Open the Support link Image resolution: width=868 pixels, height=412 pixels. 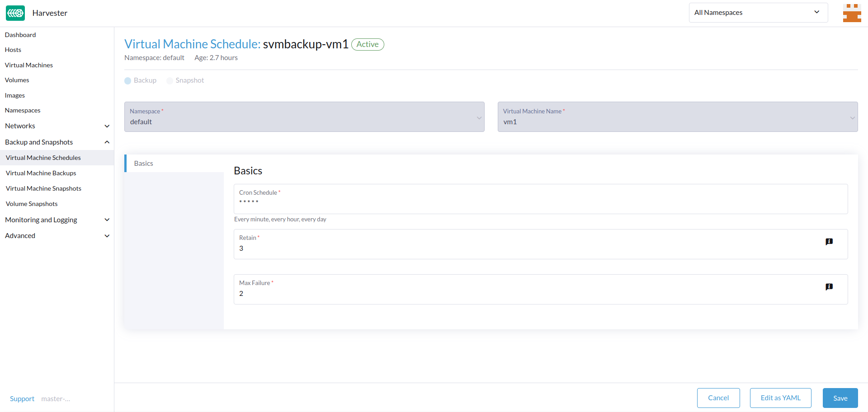click(x=22, y=399)
